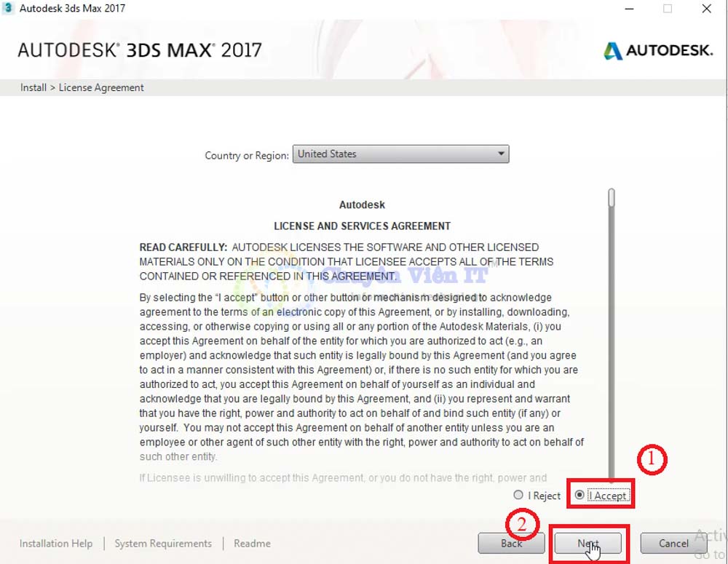Minimize the installer window

tap(629, 8)
